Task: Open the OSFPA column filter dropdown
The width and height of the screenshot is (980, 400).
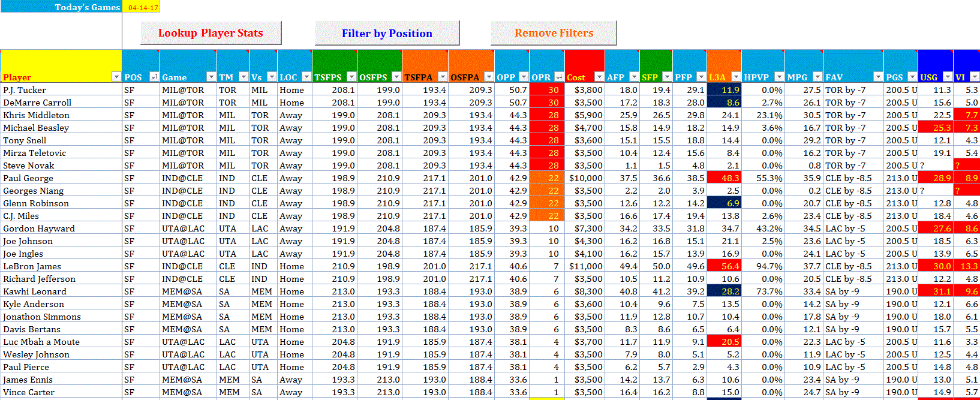Action: (489, 77)
